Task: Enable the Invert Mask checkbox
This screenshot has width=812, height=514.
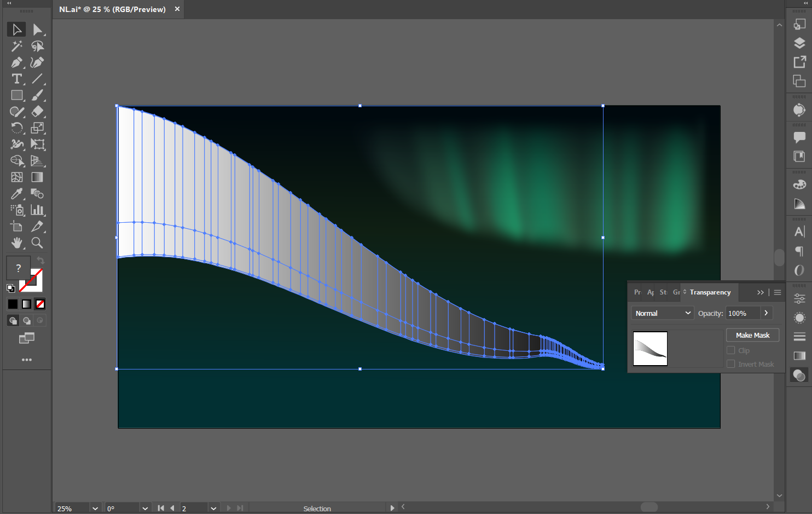Action: 730,364
